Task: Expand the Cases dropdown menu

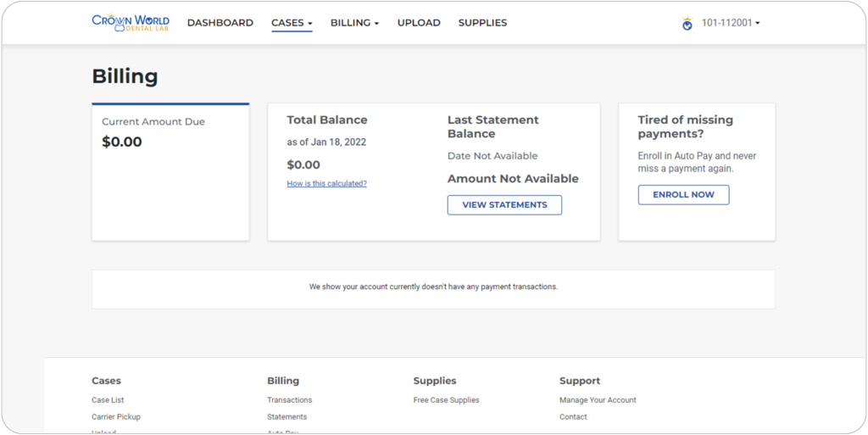Action: tap(292, 23)
